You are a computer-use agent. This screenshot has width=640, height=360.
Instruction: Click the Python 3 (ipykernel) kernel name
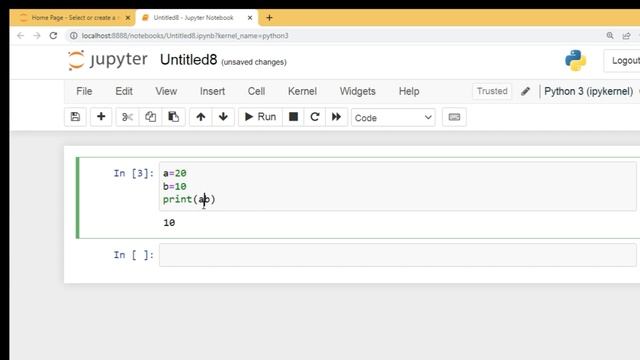pos(588,91)
